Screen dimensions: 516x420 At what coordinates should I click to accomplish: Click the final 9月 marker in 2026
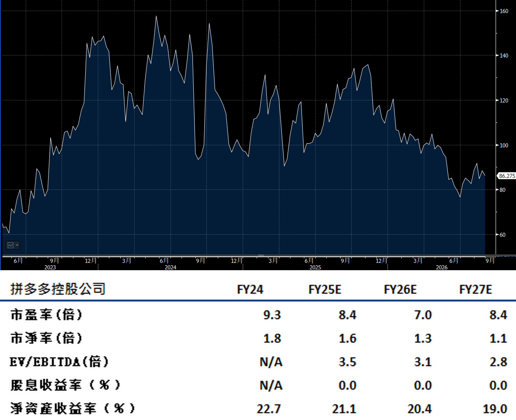pos(490,260)
